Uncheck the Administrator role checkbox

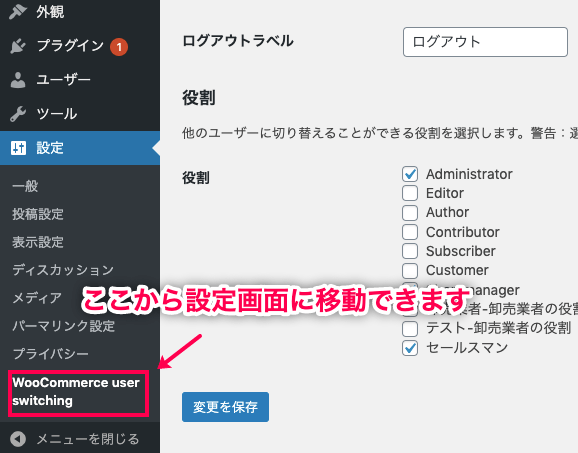[410, 174]
